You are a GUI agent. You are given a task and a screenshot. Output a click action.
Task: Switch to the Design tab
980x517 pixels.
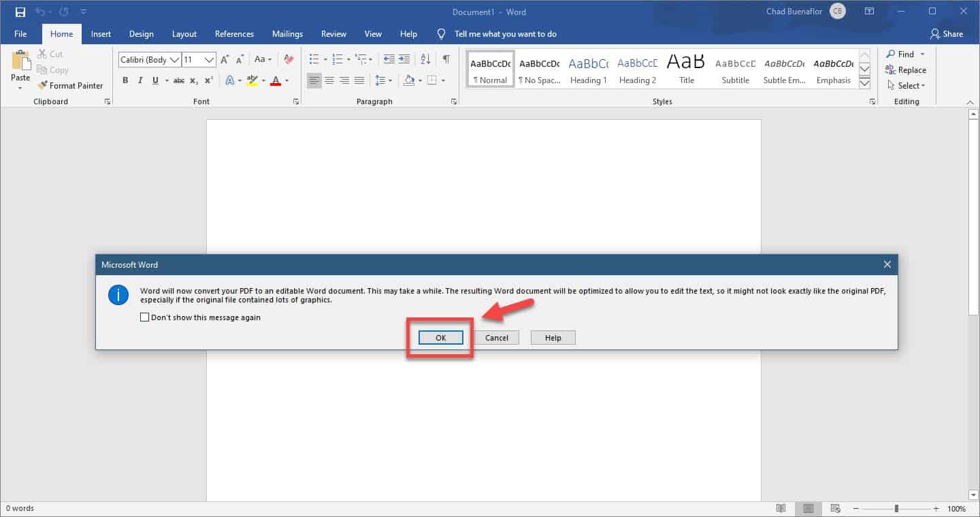click(141, 34)
